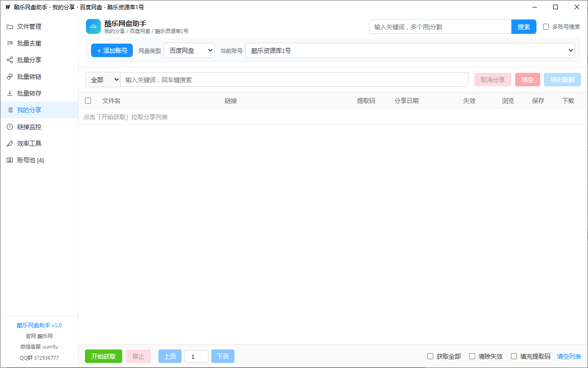Enable 清除失效 checkbox
Viewport: 588px width, 368px height.
(x=472, y=356)
